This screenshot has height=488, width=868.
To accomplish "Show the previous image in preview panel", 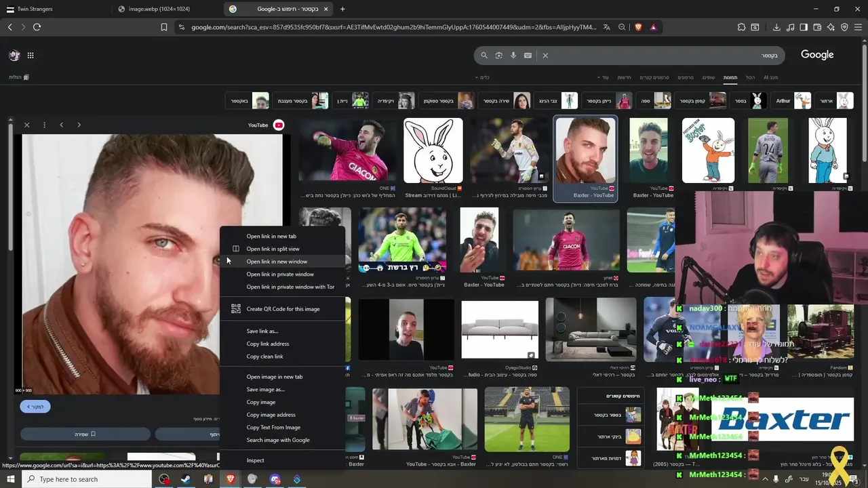I will 61,125.
